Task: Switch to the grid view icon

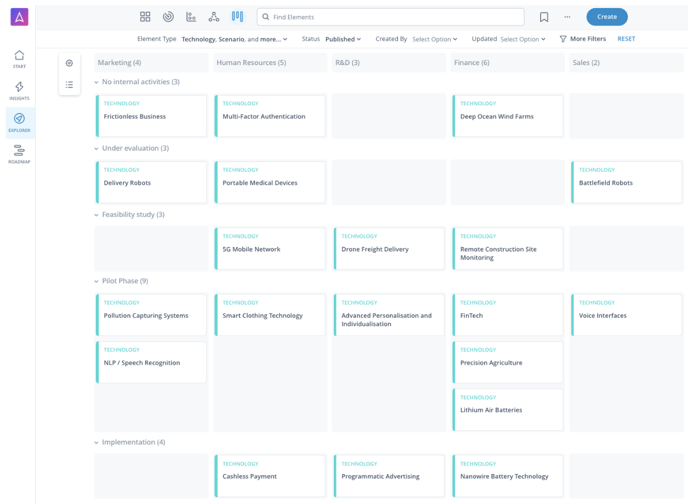Action: (x=145, y=17)
